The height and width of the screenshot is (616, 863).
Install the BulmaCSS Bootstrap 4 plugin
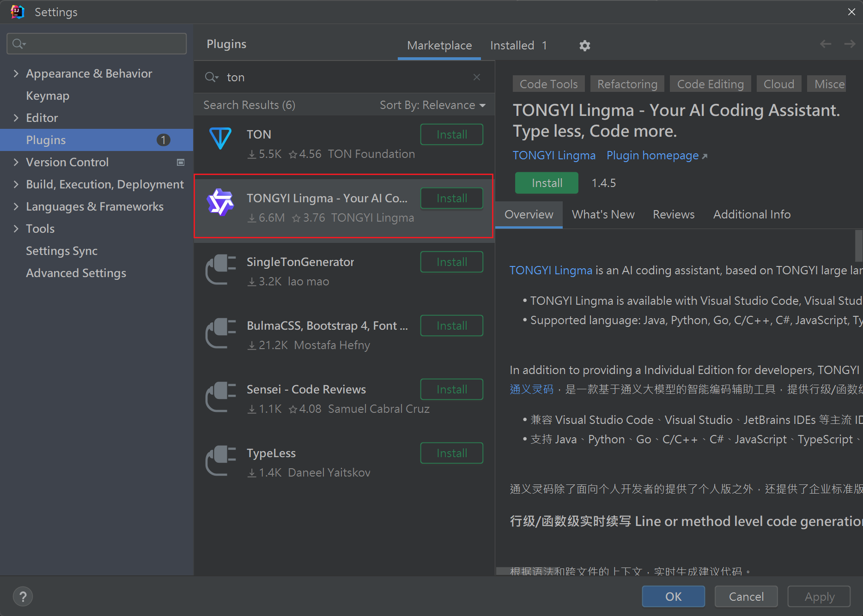(452, 326)
